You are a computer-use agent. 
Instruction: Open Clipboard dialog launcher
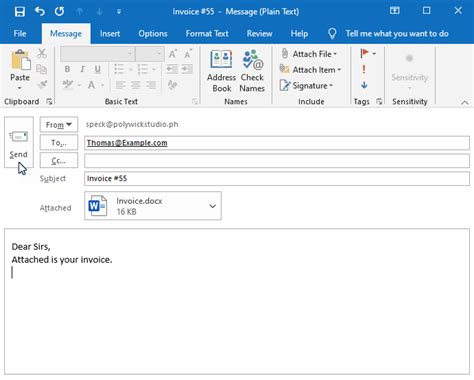point(49,101)
